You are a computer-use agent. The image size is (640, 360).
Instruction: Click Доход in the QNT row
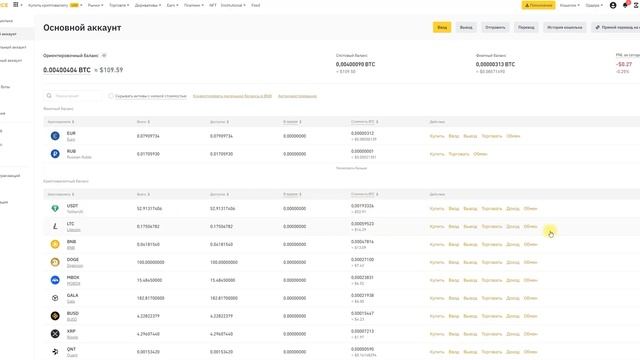[x=513, y=352]
